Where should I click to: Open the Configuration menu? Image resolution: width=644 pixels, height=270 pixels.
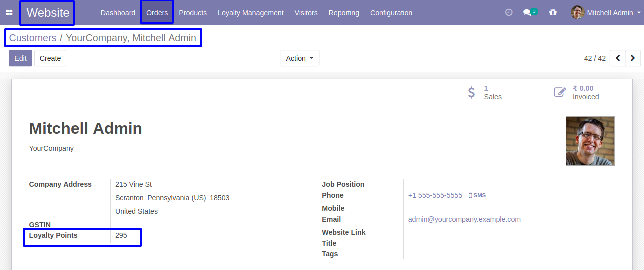391,13
